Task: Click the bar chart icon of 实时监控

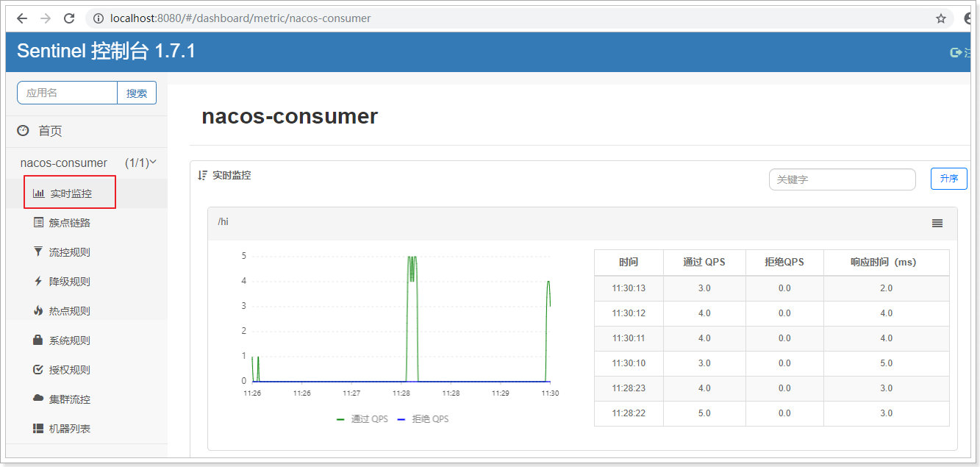Action: [x=38, y=193]
